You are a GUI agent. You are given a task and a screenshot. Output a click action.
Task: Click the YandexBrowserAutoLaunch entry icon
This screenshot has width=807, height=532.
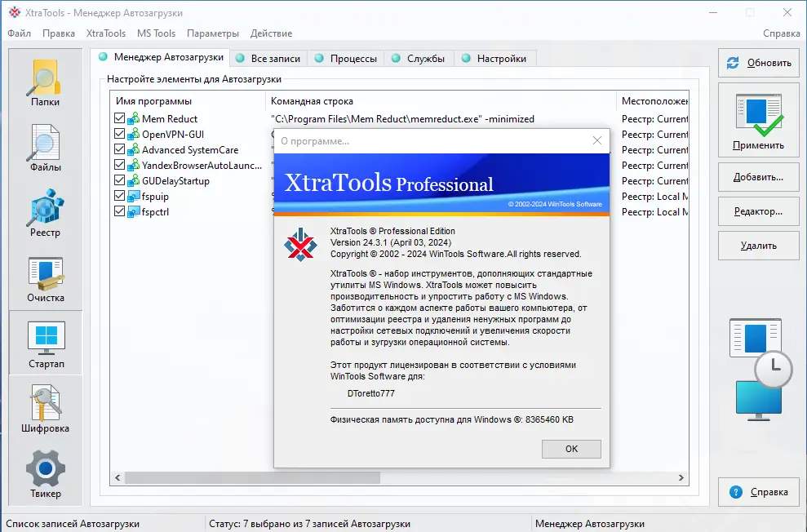[x=133, y=165]
